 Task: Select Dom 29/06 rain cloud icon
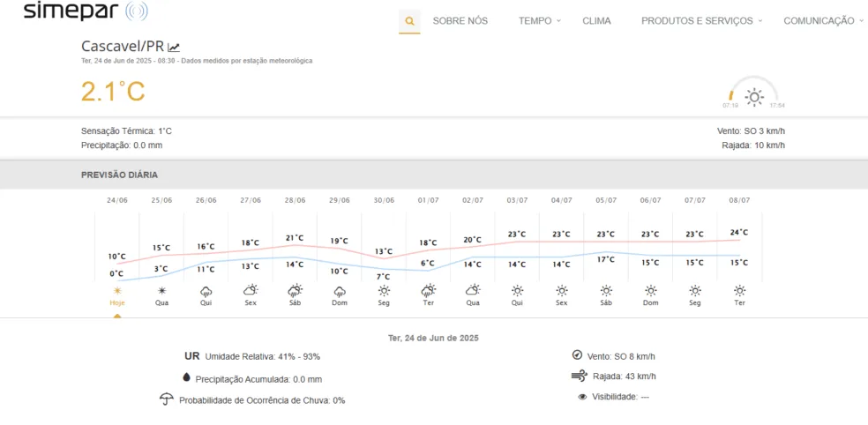pyautogui.click(x=340, y=290)
